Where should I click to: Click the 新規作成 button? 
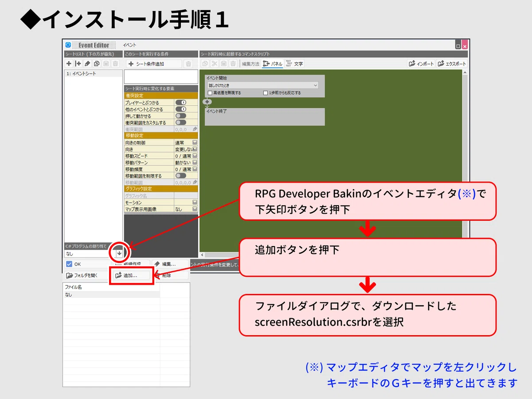click(131, 264)
